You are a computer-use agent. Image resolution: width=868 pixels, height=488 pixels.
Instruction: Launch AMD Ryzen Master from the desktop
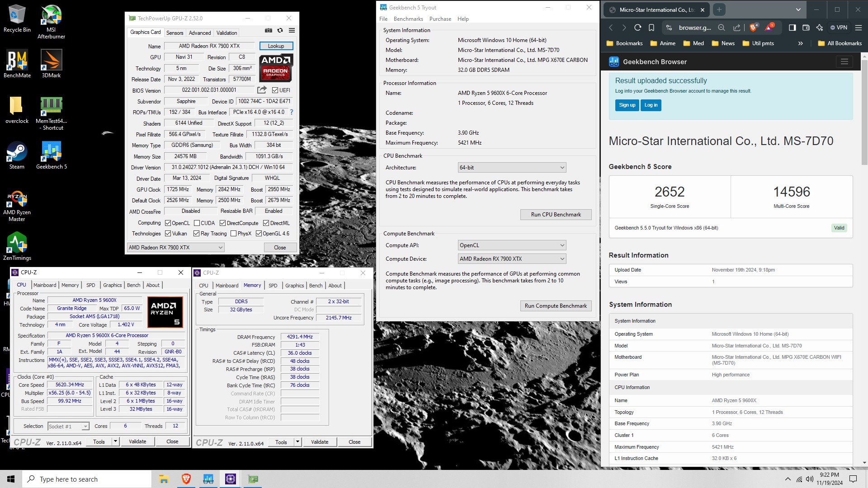coord(17,206)
